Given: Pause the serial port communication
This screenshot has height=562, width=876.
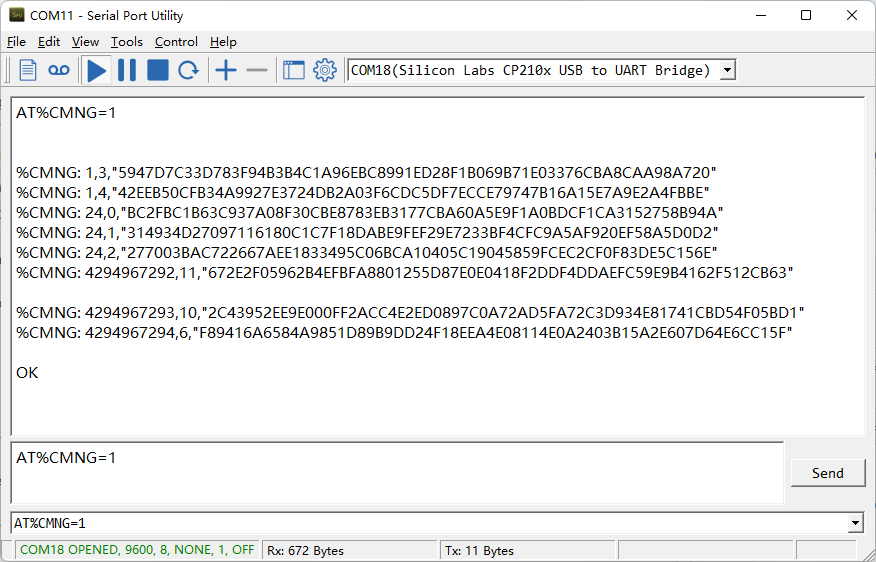Looking at the screenshot, I should pos(127,70).
